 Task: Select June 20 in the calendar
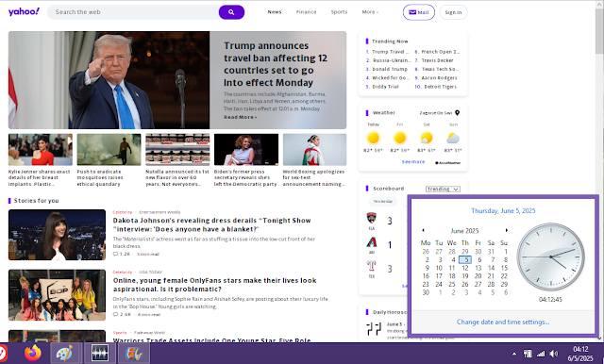[478, 276]
